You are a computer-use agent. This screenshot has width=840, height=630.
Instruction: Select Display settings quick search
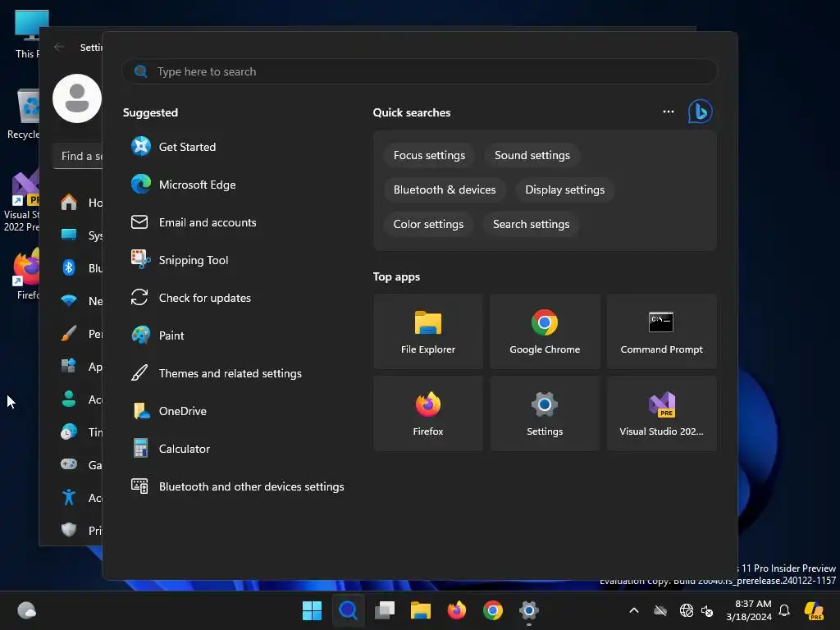pyautogui.click(x=564, y=189)
